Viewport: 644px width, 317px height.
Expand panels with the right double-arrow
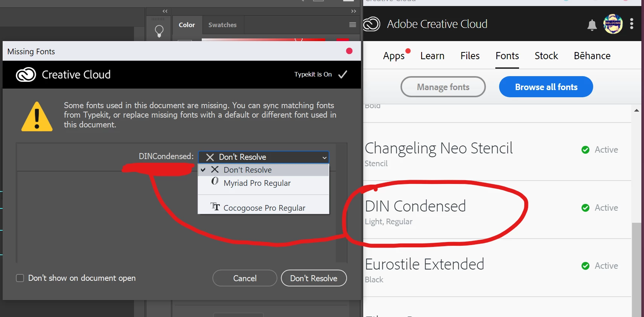click(353, 11)
